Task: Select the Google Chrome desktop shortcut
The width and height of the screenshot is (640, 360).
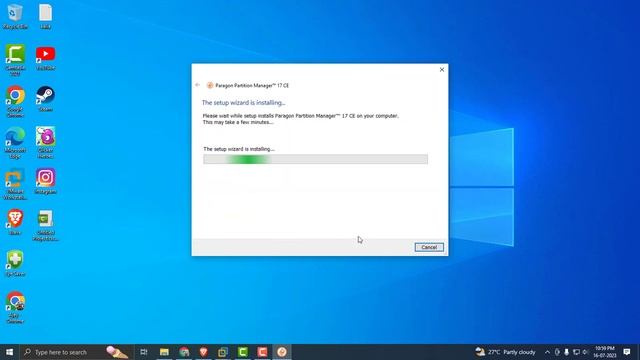Action: (x=15, y=101)
